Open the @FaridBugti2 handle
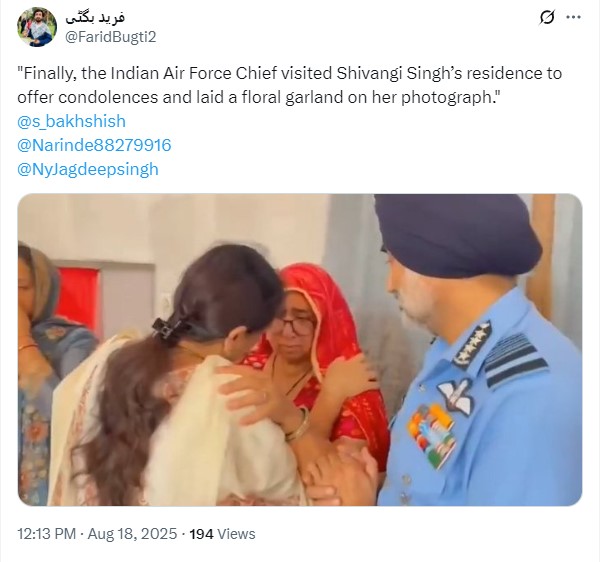This screenshot has width=601, height=562. point(110,37)
